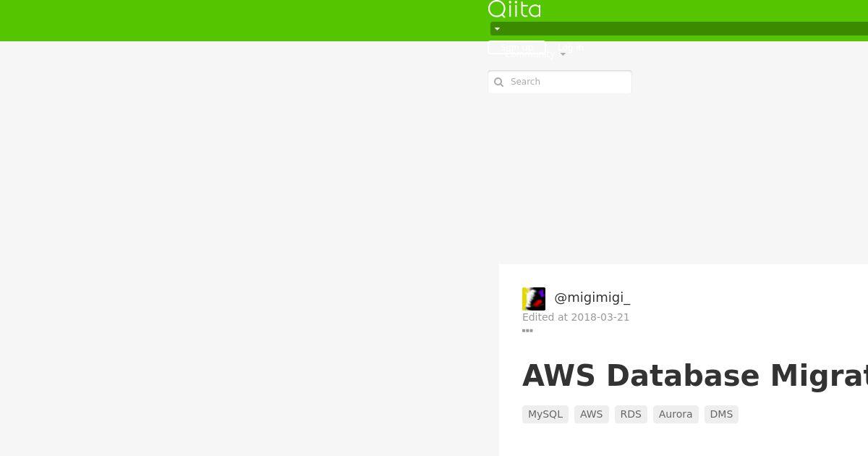Expand the dark green header dropdown arrow

497,29
